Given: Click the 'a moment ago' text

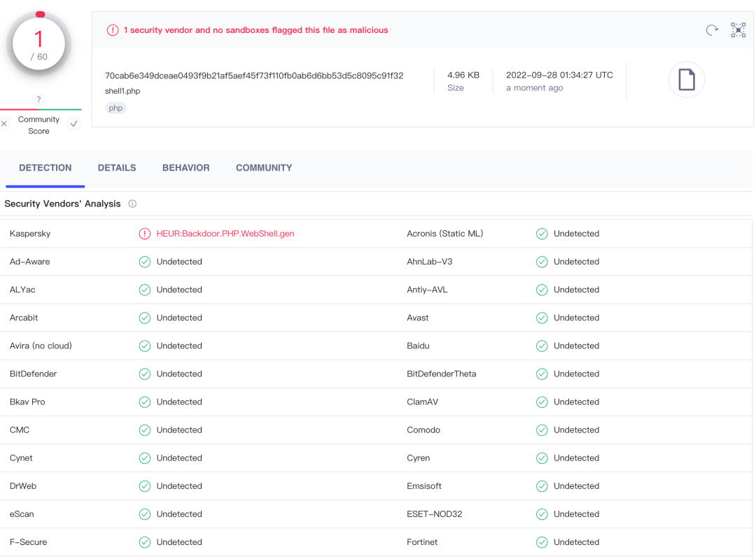Looking at the screenshot, I should (x=534, y=88).
